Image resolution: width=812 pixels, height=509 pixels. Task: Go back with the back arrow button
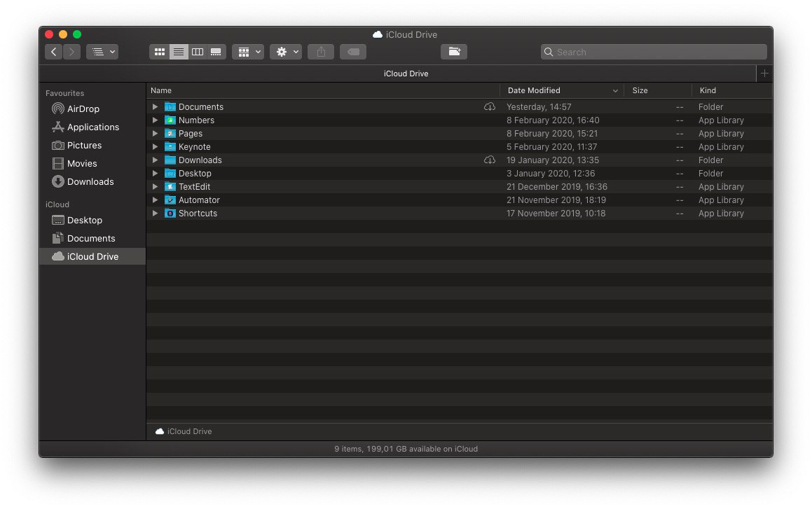click(53, 52)
